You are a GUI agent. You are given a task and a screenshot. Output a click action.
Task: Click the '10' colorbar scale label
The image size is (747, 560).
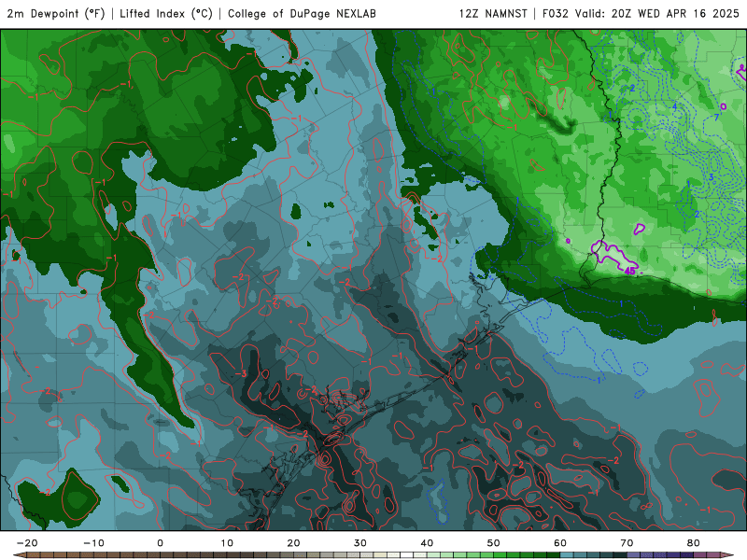pos(227,543)
